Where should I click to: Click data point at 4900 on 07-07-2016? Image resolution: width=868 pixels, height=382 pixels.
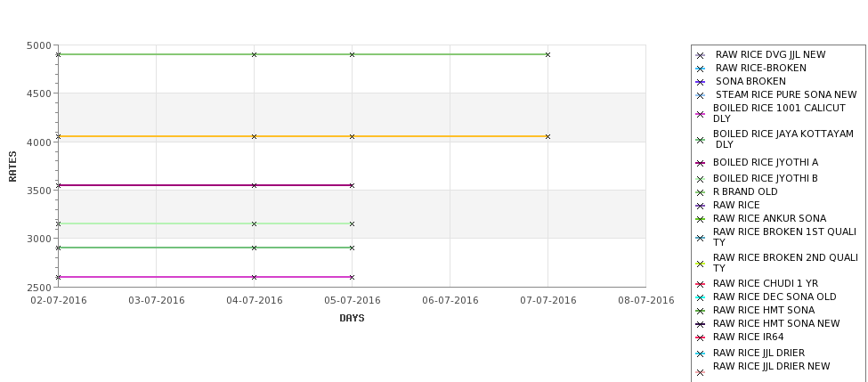pos(548,55)
